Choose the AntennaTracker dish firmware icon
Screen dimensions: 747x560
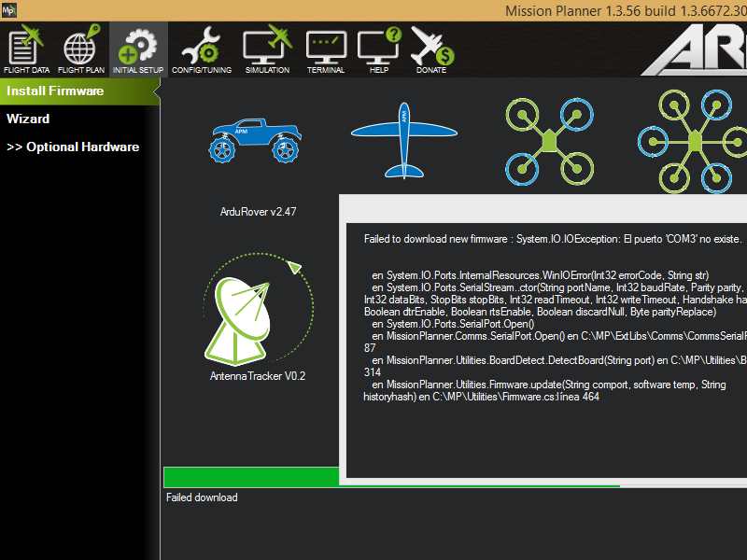tap(258, 310)
